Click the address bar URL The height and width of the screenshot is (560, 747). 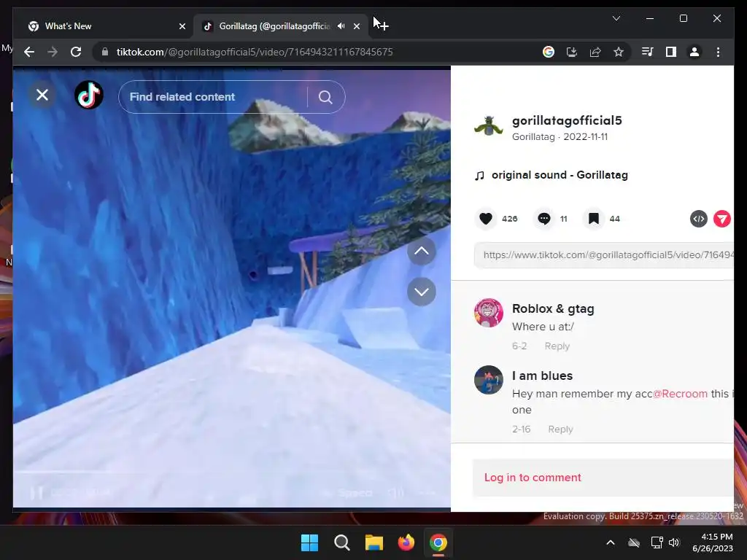[x=255, y=52]
